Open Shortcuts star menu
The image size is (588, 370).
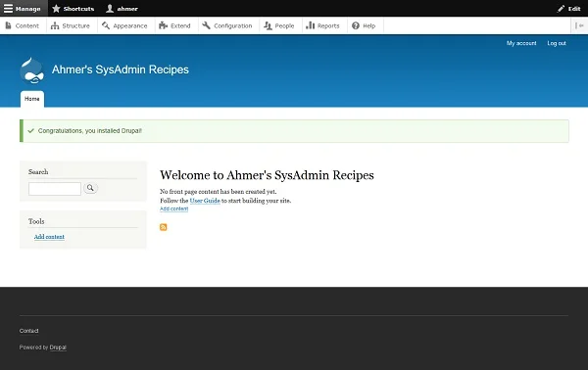pos(73,8)
